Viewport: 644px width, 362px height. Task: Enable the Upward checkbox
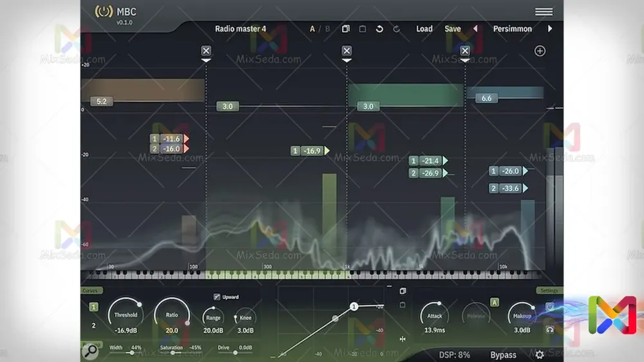tap(217, 297)
